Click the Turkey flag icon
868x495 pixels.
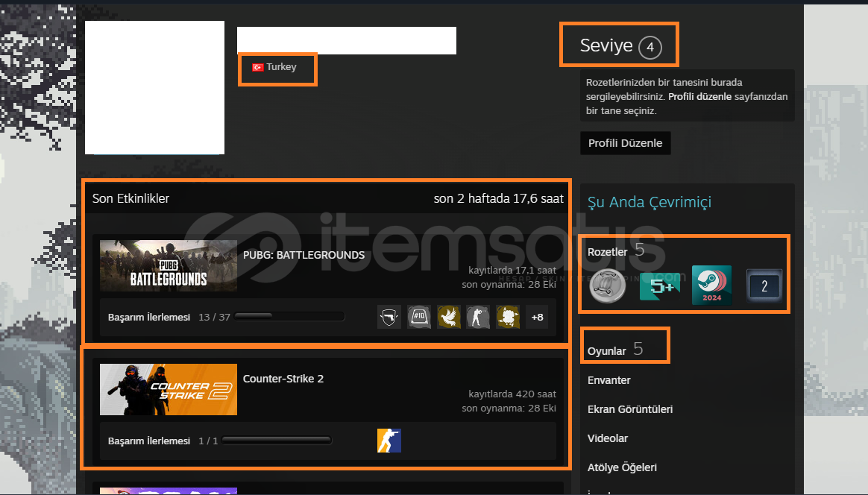(257, 67)
